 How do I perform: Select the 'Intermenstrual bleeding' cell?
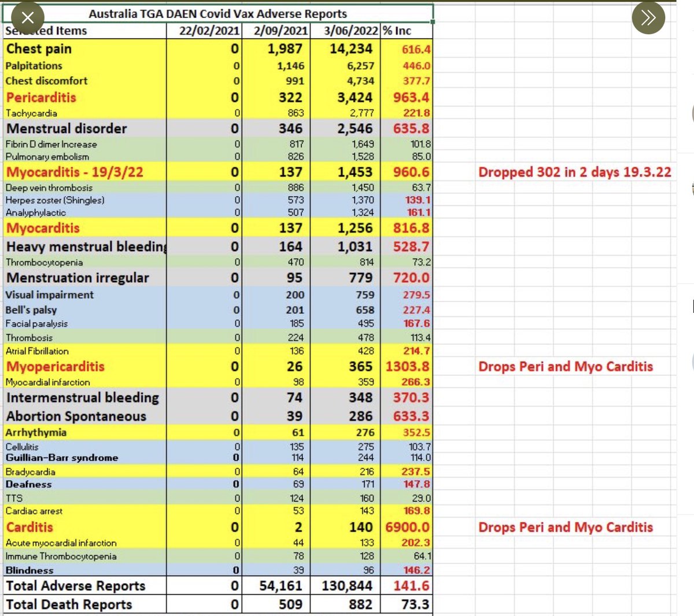pos(83,397)
